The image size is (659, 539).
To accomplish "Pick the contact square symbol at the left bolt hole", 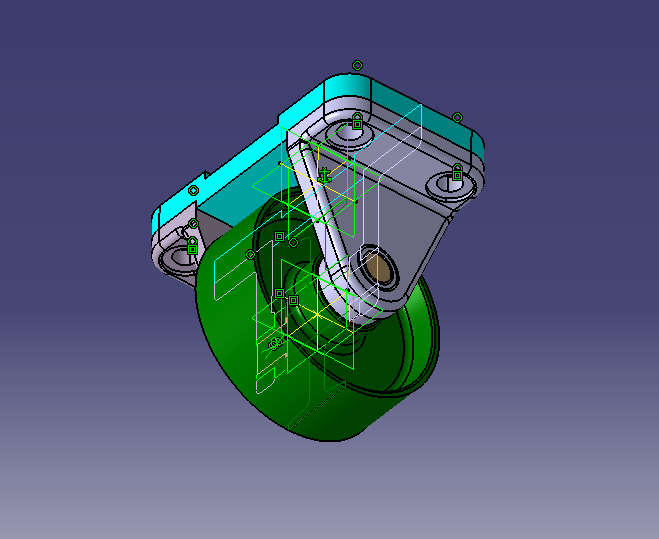I will [x=192, y=250].
